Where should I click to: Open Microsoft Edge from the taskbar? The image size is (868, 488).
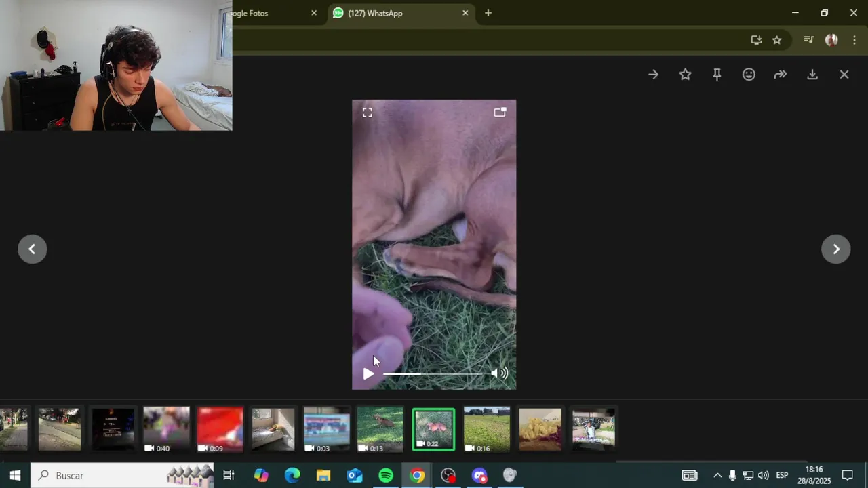click(292, 476)
